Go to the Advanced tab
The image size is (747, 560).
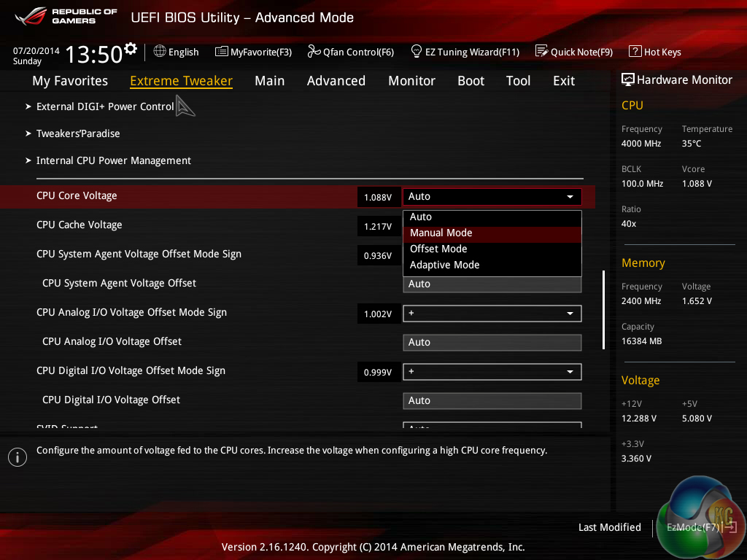pyautogui.click(x=336, y=81)
